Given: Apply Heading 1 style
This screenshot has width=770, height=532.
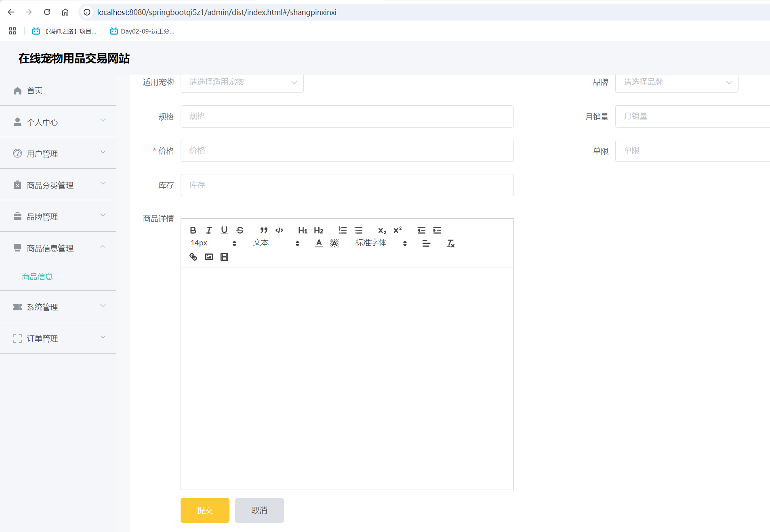Looking at the screenshot, I should (303, 230).
